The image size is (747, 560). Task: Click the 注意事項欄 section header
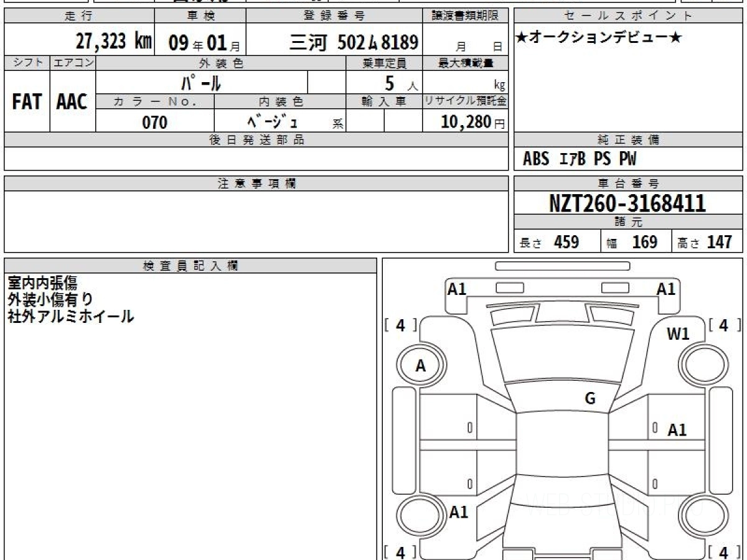tap(256, 184)
